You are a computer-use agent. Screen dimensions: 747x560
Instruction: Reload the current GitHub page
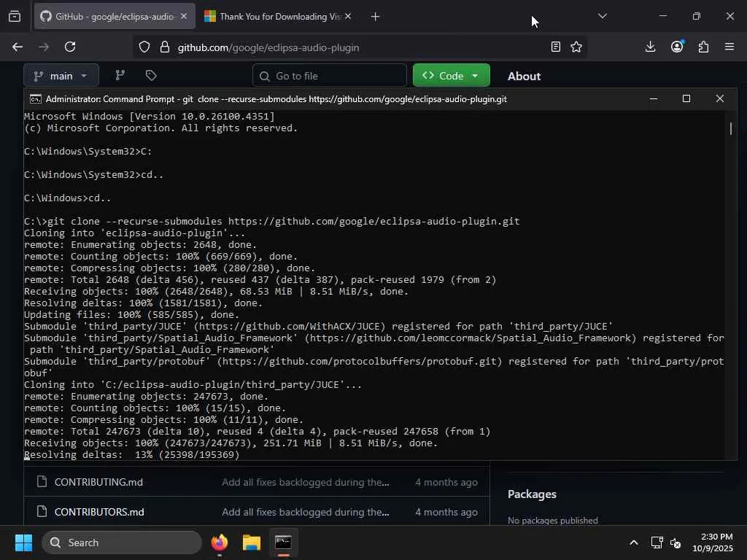[70, 47]
